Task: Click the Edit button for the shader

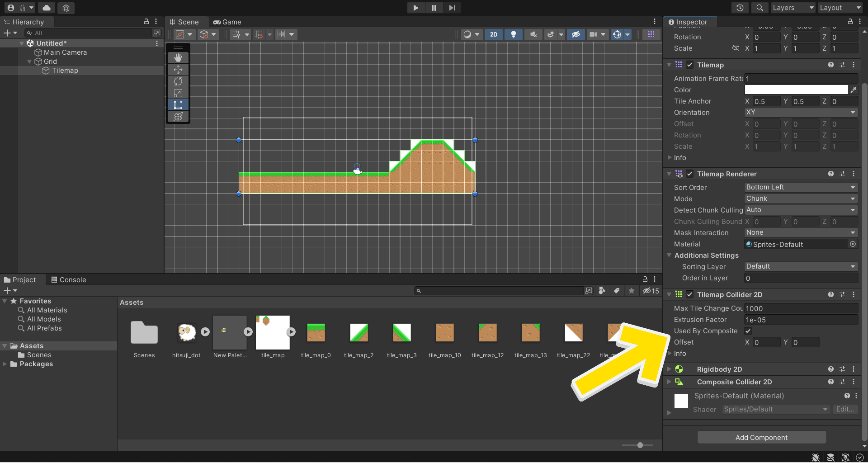Action: [844, 409]
